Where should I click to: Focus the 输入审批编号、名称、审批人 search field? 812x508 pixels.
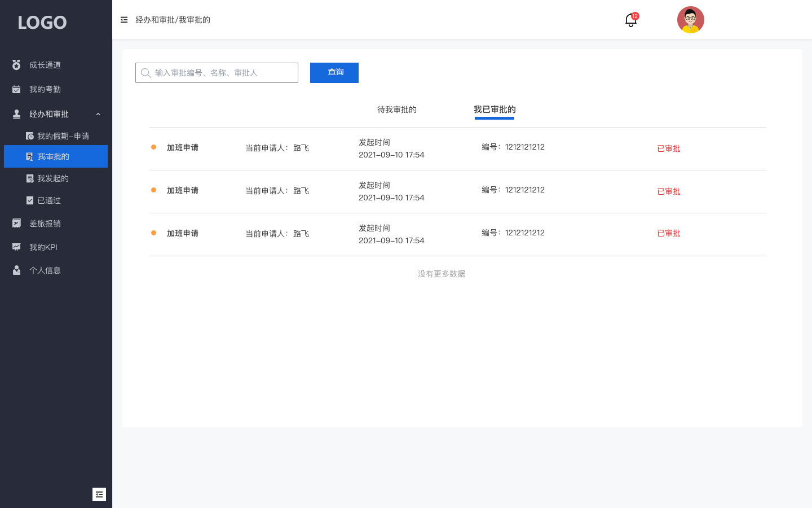click(x=217, y=73)
